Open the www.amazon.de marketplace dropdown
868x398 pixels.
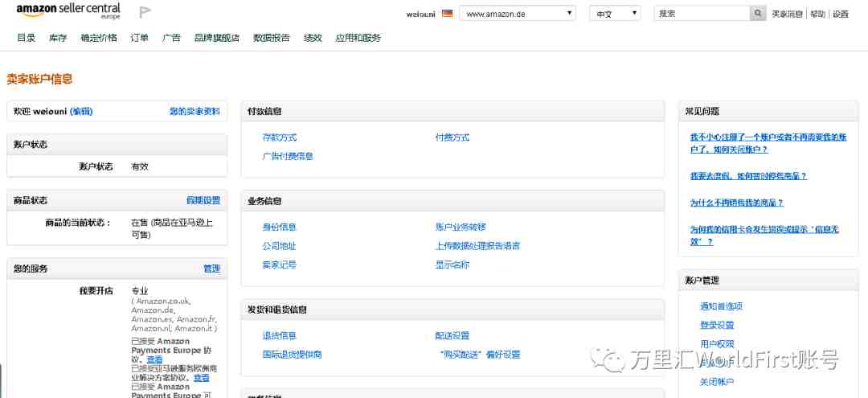[x=518, y=14]
